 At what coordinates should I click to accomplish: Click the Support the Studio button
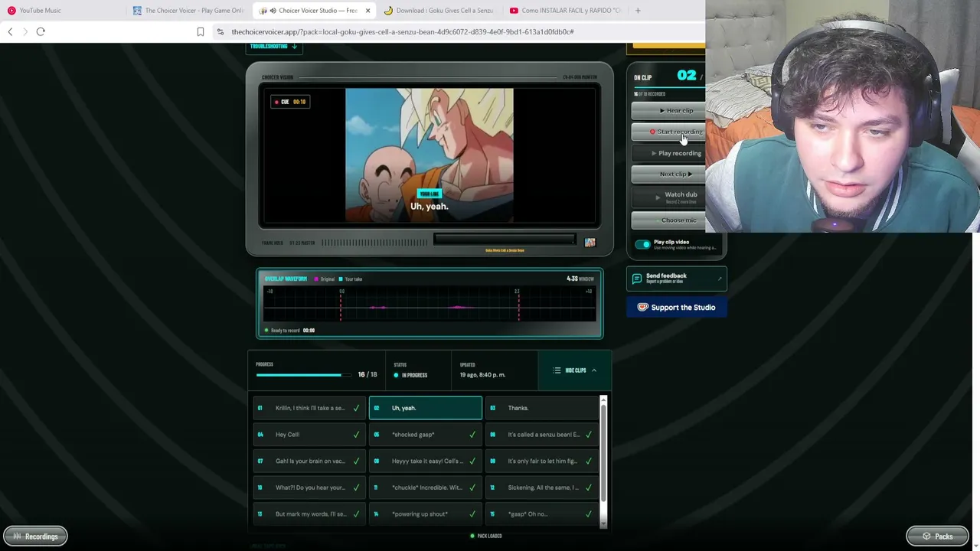[676, 308]
